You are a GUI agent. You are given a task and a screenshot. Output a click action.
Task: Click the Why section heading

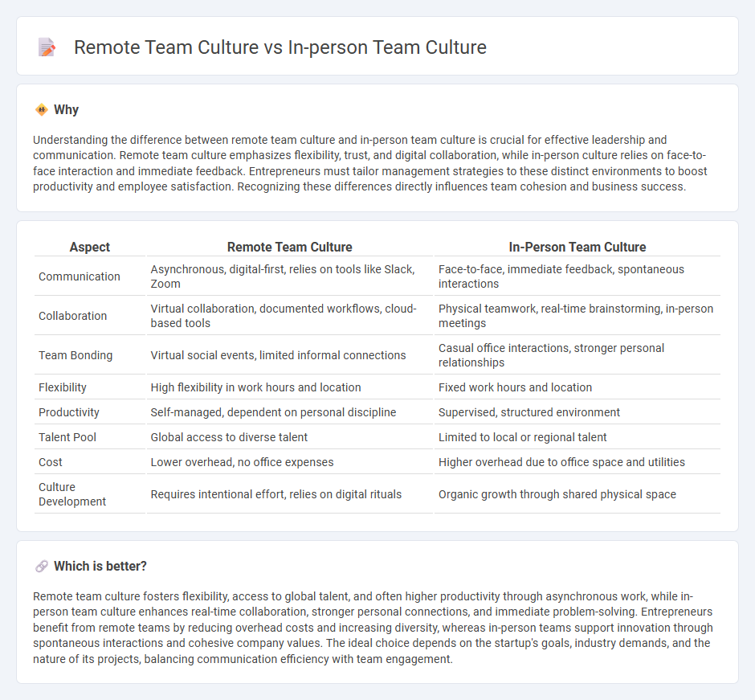[66, 110]
